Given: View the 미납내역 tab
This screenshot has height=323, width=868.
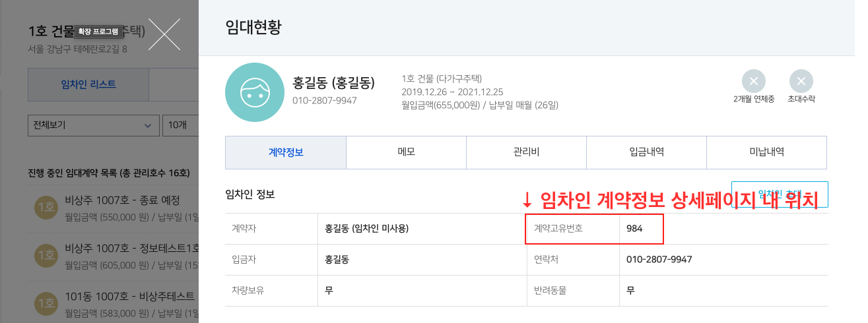Looking at the screenshot, I should coord(766,152).
